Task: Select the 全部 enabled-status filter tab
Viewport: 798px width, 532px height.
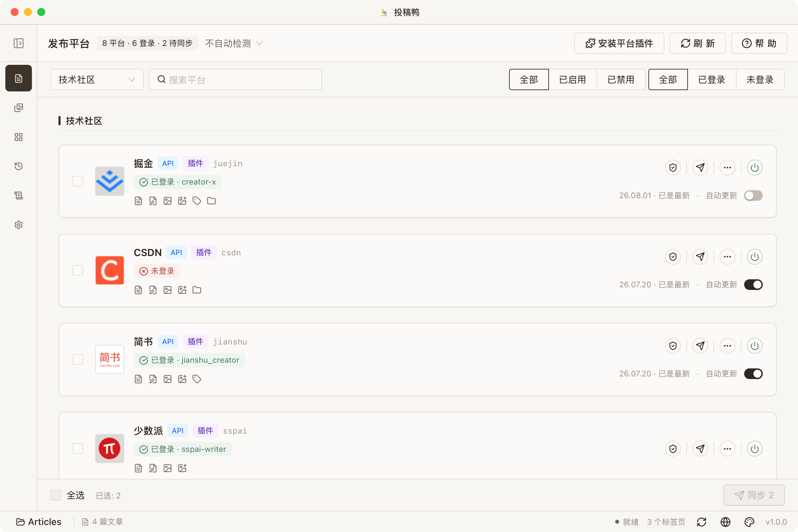Action: (x=529, y=79)
